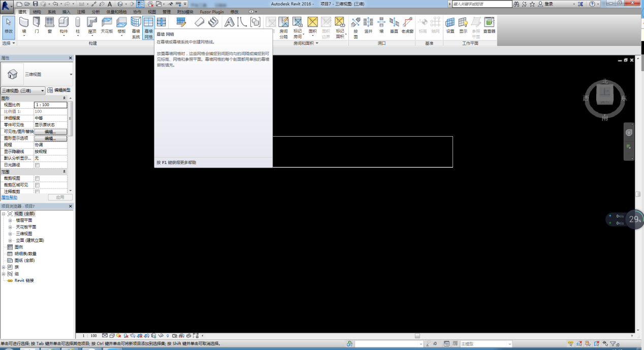Click the 属性帮助 link
This screenshot has width=644, height=350.
pos(9,197)
